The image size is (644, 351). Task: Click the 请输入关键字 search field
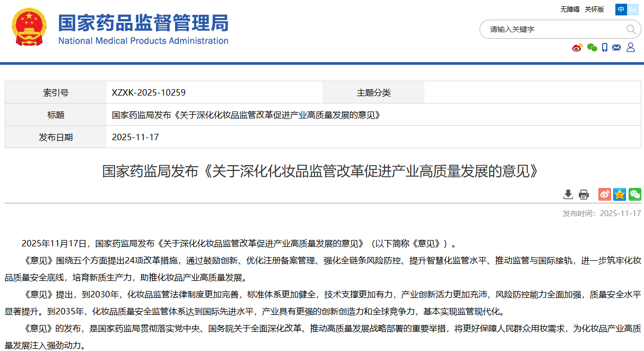[552, 29]
